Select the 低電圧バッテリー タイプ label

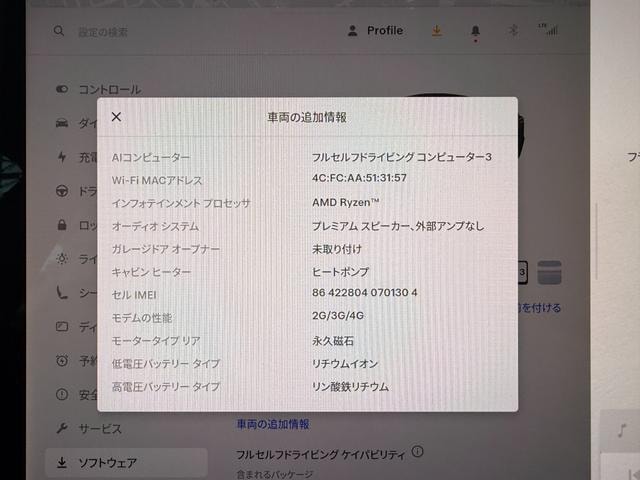tap(166, 364)
